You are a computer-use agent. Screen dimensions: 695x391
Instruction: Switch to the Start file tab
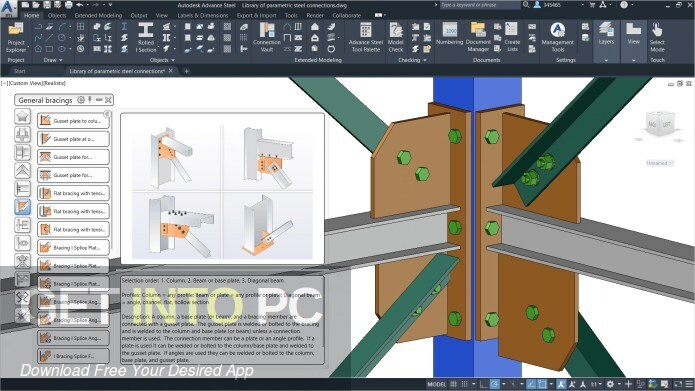20,71
